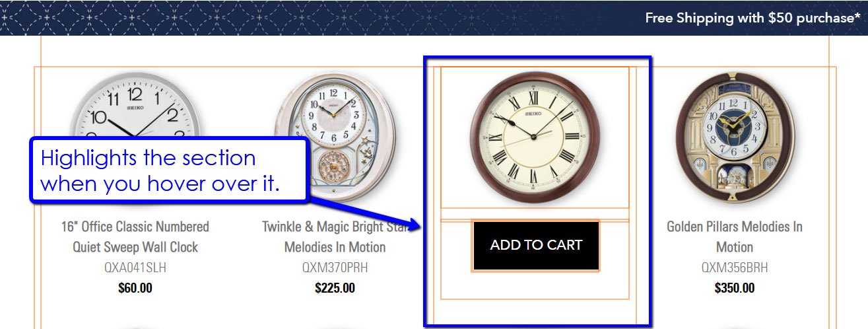
Task: Click the ADD TO CART button
Action: [536, 245]
